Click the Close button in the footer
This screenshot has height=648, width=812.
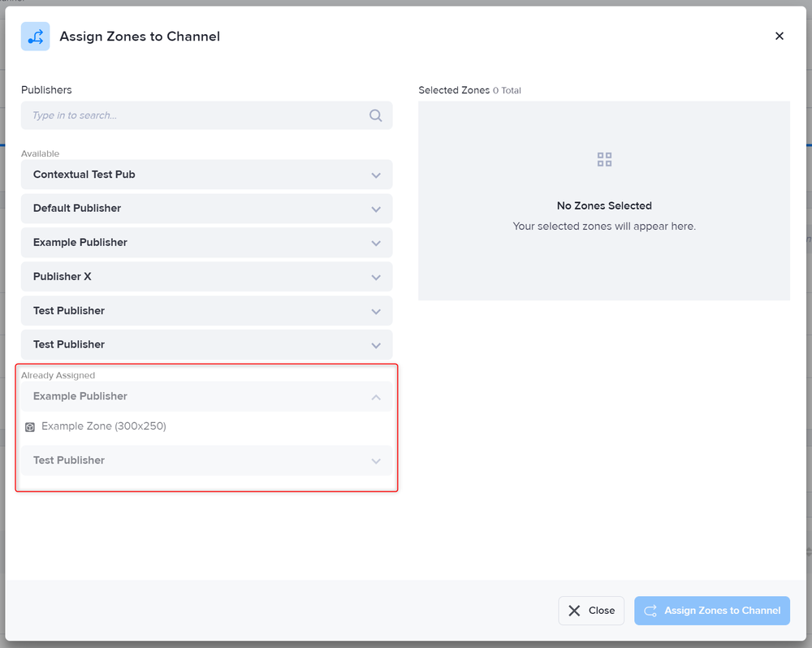pyautogui.click(x=591, y=611)
